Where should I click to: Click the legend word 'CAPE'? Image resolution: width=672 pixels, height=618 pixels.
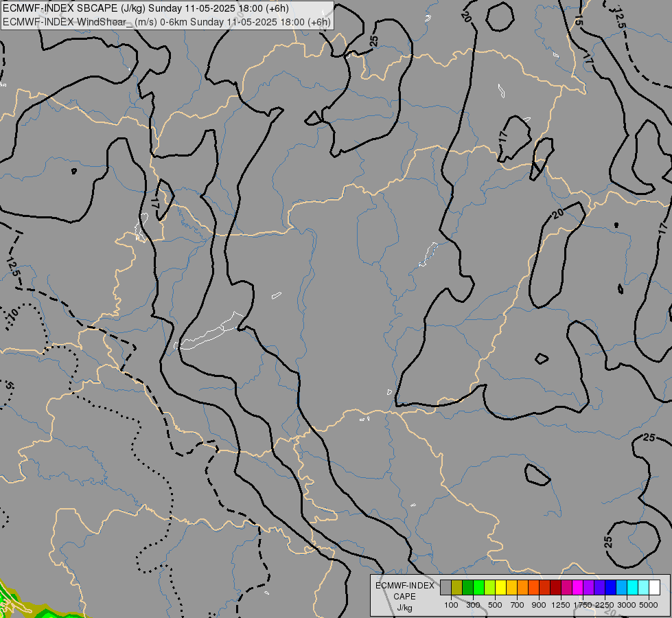pyautogui.click(x=404, y=597)
